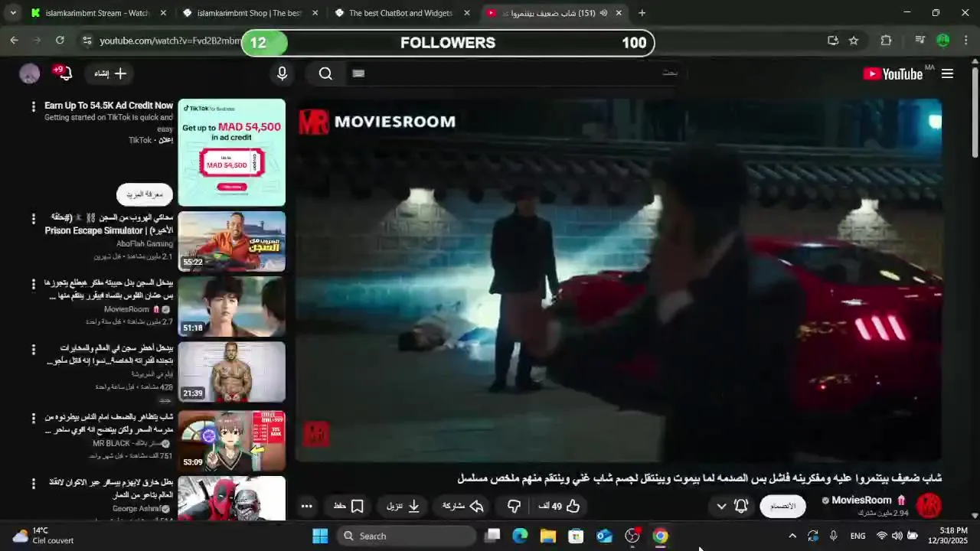Open Microsoft Store from the taskbar
Image resolution: width=980 pixels, height=551 pixels.
(576, 536)
